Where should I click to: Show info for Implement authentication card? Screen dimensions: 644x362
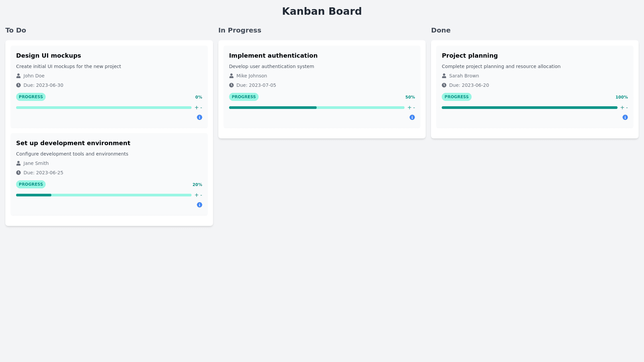412,117
